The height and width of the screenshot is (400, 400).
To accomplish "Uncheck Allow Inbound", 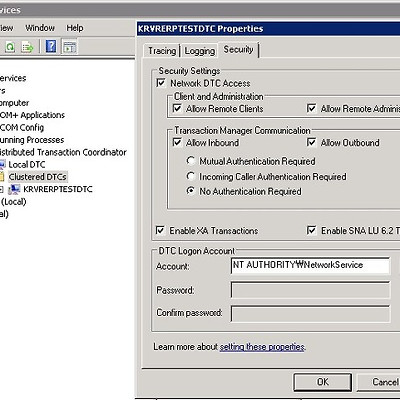I will tap(177, 143).
